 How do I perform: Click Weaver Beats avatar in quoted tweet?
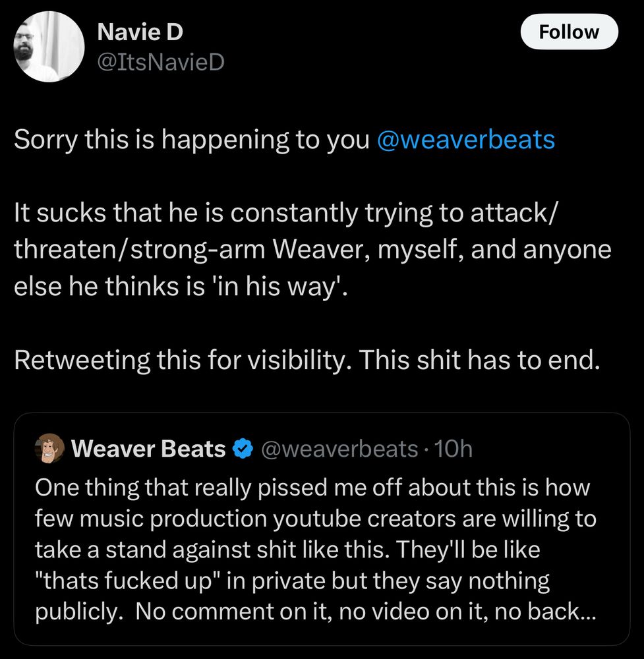pyautogui.click(x=49, y=449)
